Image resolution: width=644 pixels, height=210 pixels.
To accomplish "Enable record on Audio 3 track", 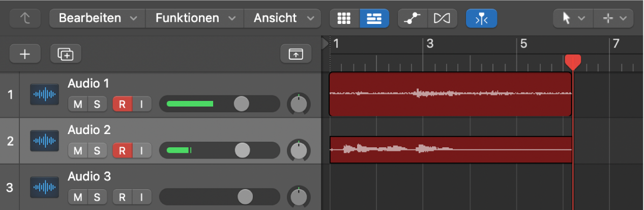I will click(123, 196).
